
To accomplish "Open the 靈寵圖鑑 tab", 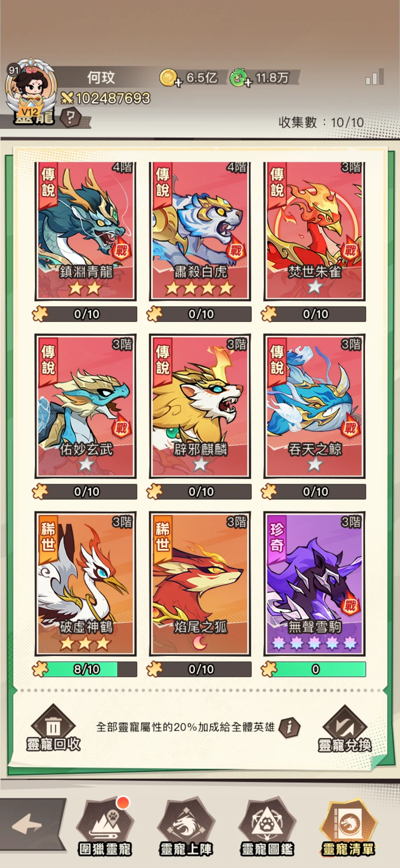I will click(x=267, y=826).
